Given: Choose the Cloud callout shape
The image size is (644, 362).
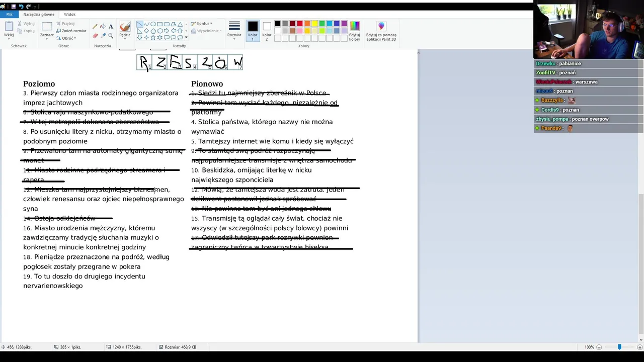Looking at the screenshot, I should pos(180,37).
